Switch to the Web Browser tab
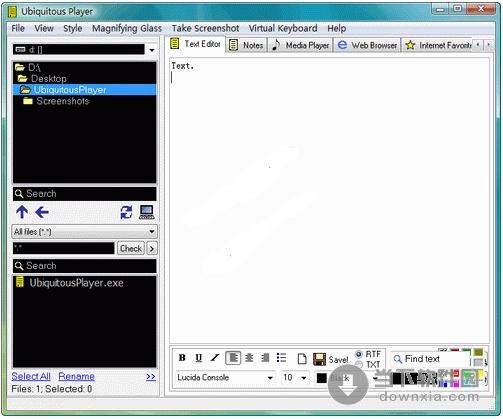The height and width of the screenshot is (419, 503). tap(367, 45)
